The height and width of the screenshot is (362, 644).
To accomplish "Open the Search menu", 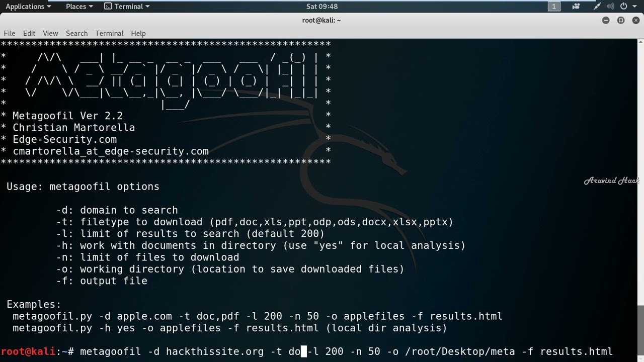I will 76,33.
